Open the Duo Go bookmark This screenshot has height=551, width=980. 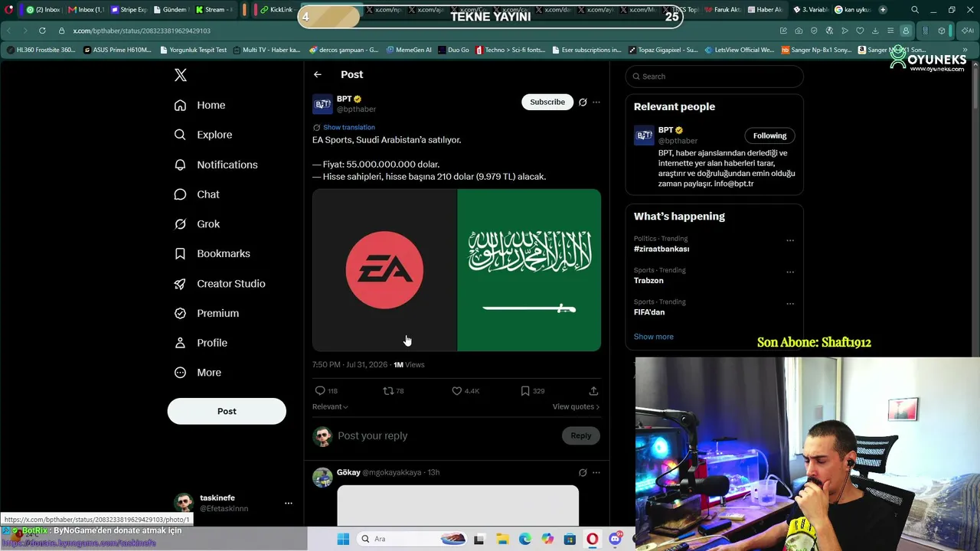point(454,50)
